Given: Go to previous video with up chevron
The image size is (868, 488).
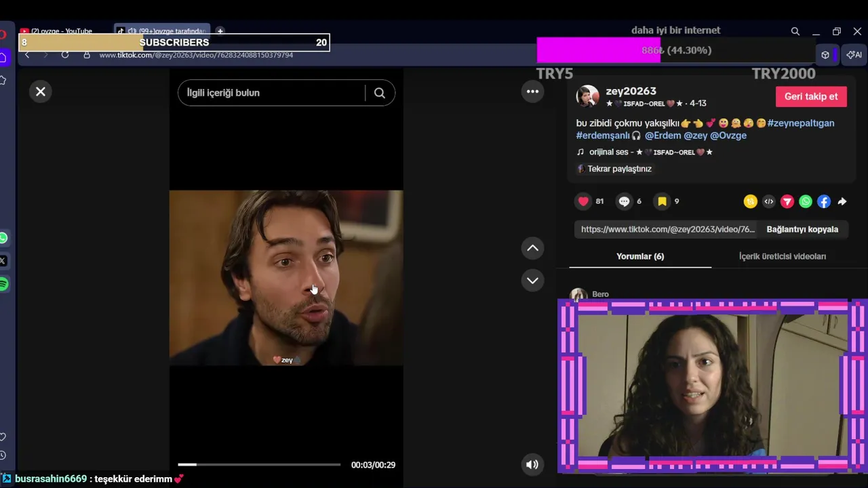Looking at the screenshot, I should tap(532, 248).
